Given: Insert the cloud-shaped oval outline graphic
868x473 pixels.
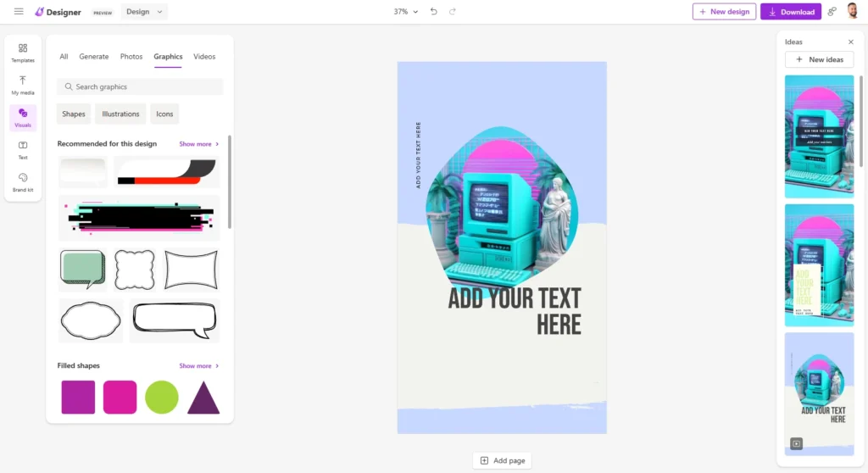Looking at the screenshot, I should [x=91, y=320].
